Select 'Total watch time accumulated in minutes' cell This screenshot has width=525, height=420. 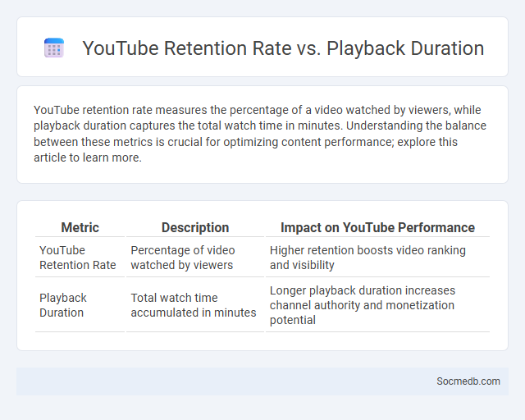tap(195, 305)
